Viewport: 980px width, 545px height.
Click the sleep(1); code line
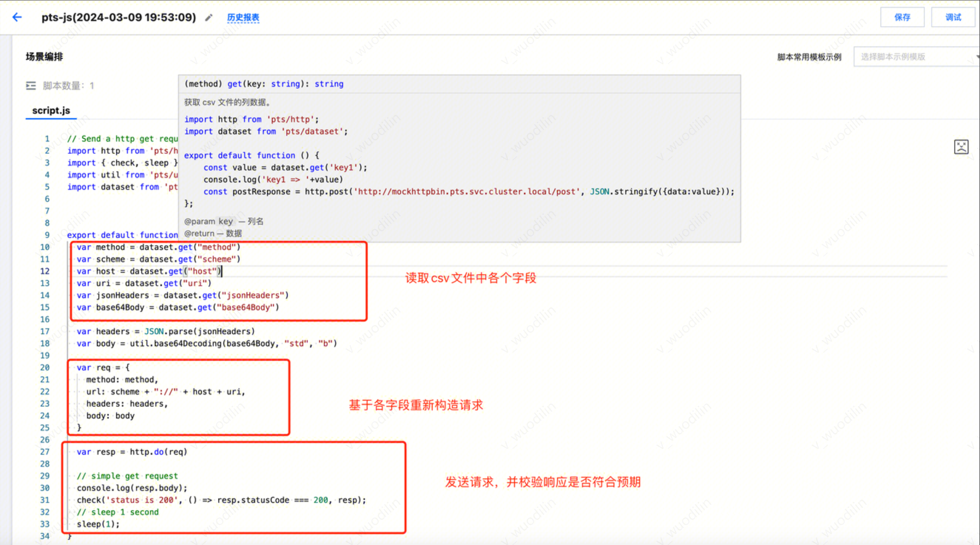tap(98, 524)
